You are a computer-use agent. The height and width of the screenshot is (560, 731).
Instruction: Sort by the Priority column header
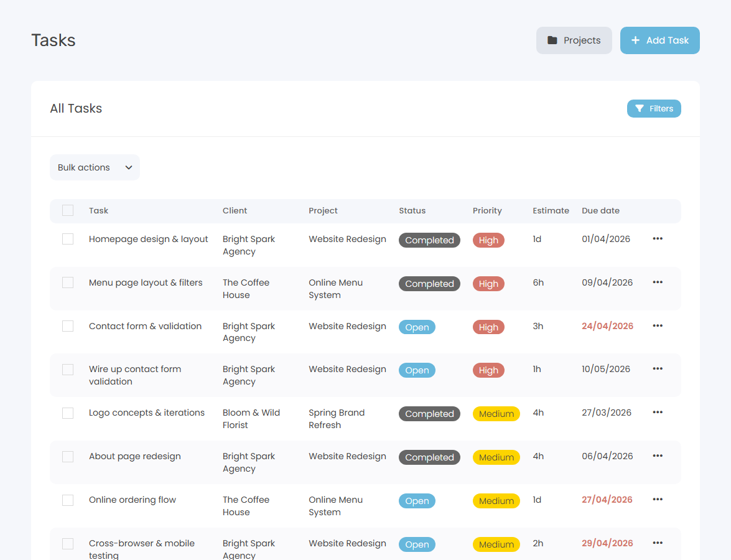point(487,211)
